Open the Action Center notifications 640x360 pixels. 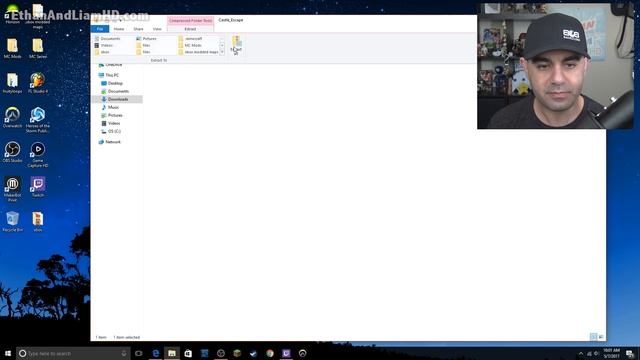630,353
